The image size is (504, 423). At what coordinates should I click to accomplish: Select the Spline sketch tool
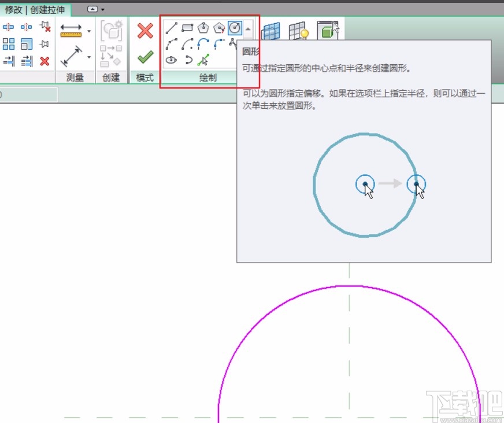pyautogui.click(x=232, y=42)
